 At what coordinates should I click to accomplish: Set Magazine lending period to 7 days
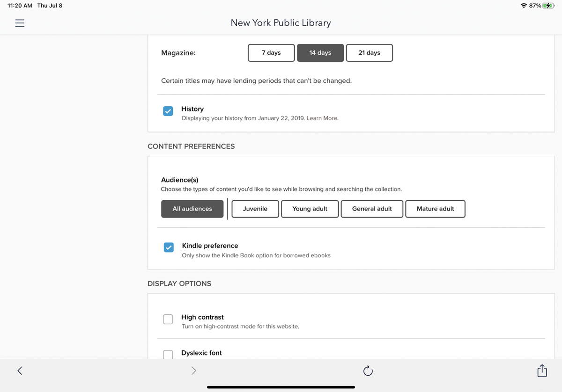point(271,53)
